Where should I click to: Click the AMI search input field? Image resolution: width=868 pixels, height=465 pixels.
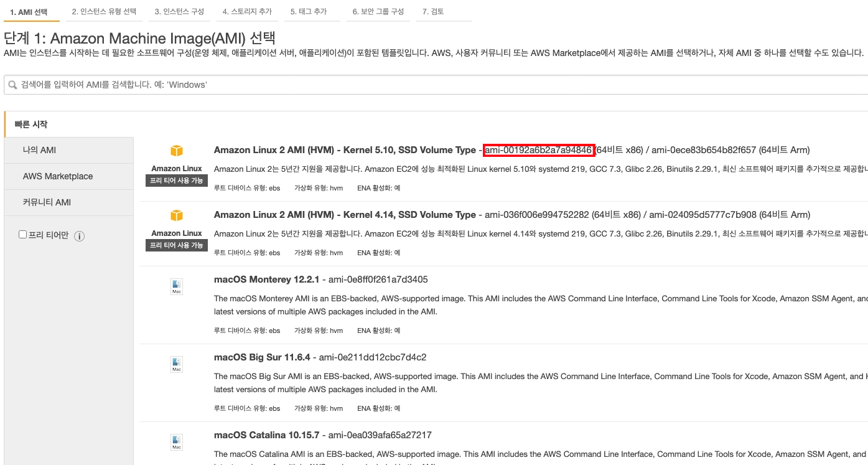(x=436, y=85)
